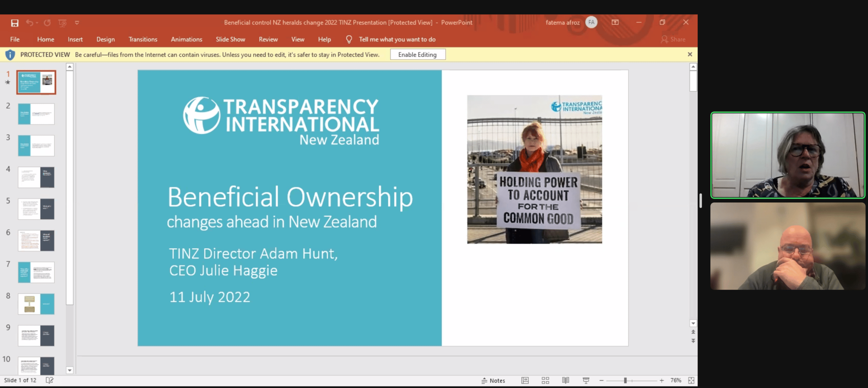Click the Share button

point(673,39)
